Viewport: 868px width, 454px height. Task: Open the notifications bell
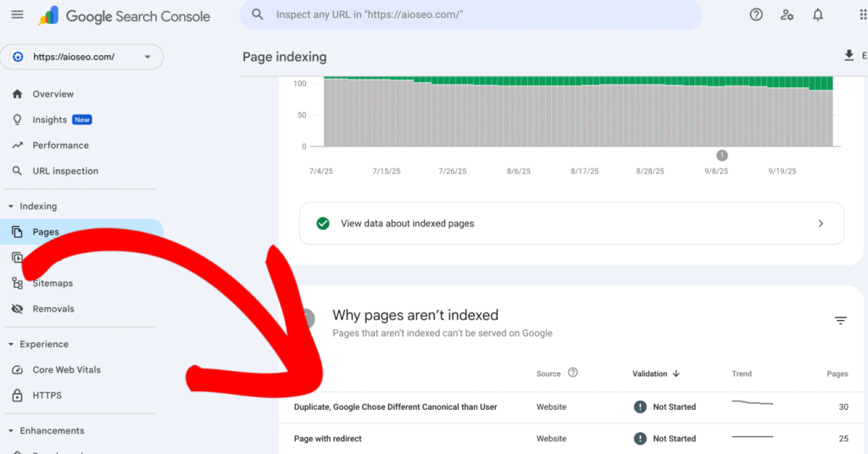coord(818,15)
